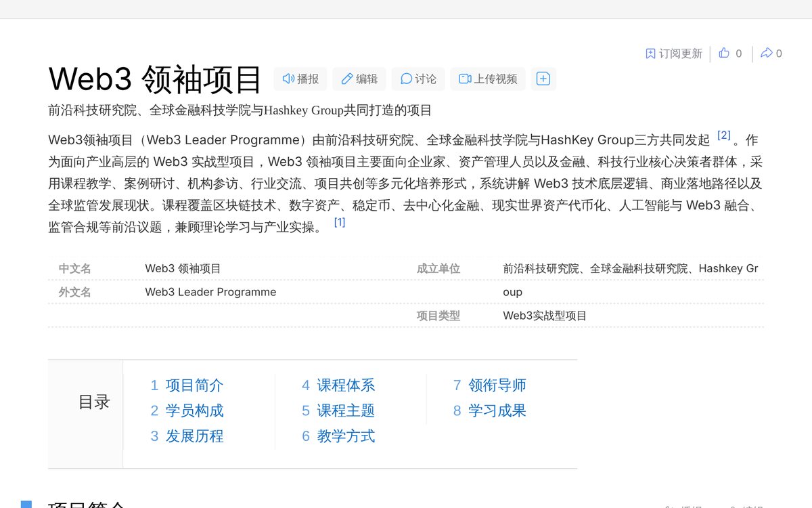This screenshot has width=812, height=508.
Task: Click the value Web3 Leader Programme
Action: click(x=210, y=292)
